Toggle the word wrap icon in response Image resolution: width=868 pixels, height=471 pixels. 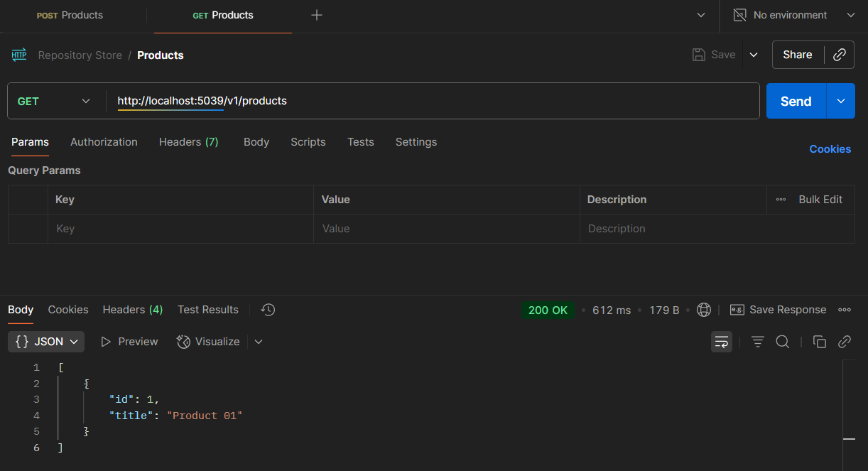point(722,342)
